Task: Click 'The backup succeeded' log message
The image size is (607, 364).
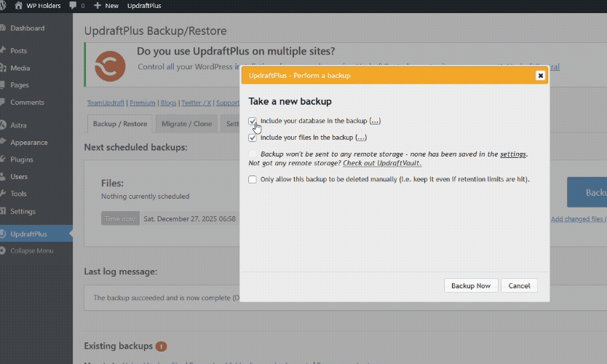Action: (167, 298)
